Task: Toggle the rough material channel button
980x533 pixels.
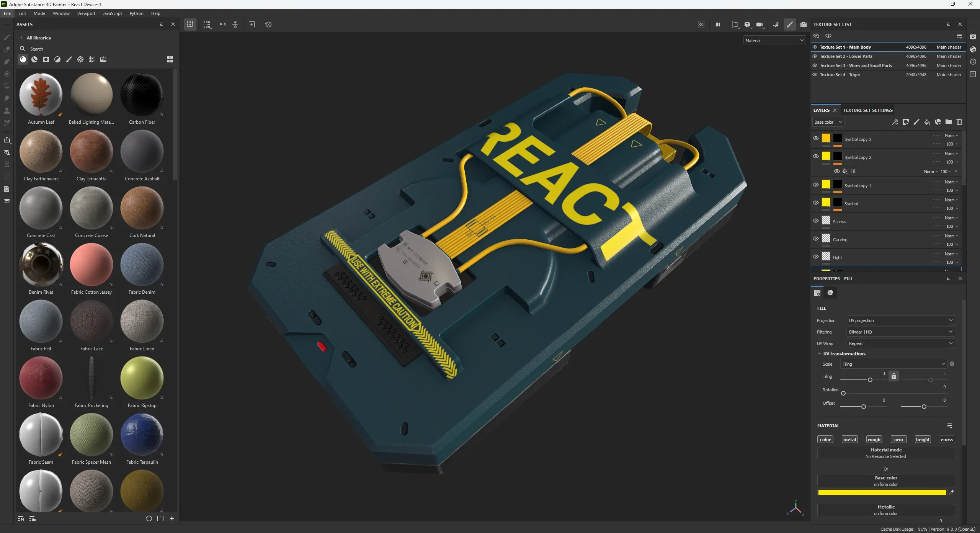Action: point(874,439)
